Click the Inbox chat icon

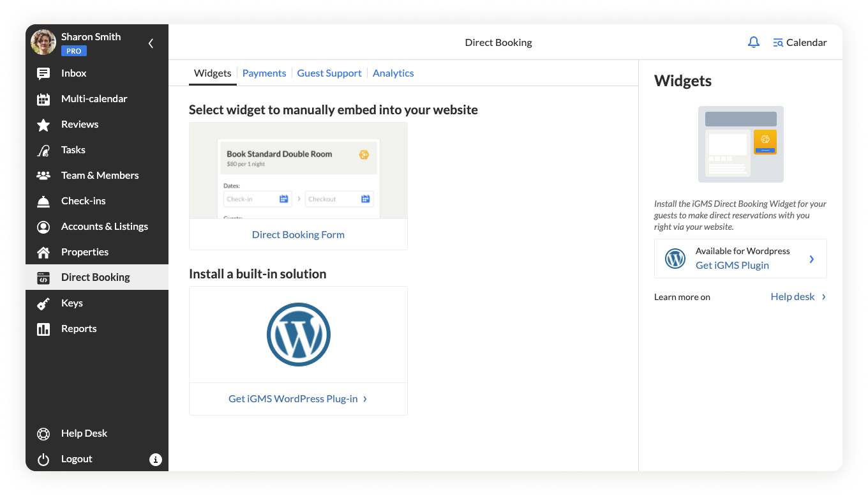coord(43,73)
